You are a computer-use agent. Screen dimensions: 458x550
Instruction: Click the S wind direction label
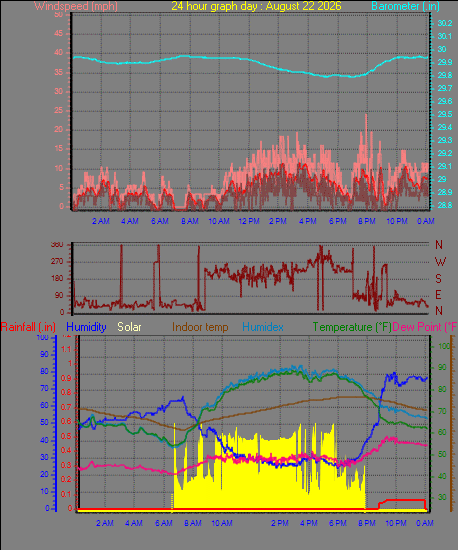pos(438,279)
